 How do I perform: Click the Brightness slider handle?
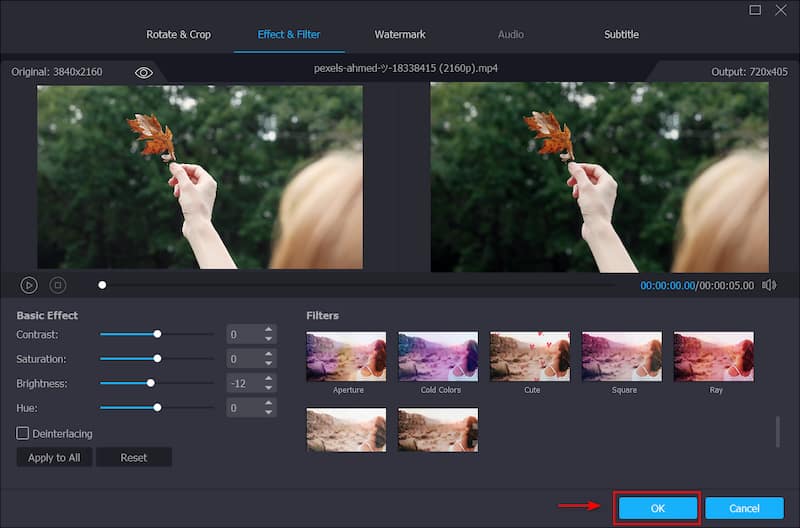151,383
